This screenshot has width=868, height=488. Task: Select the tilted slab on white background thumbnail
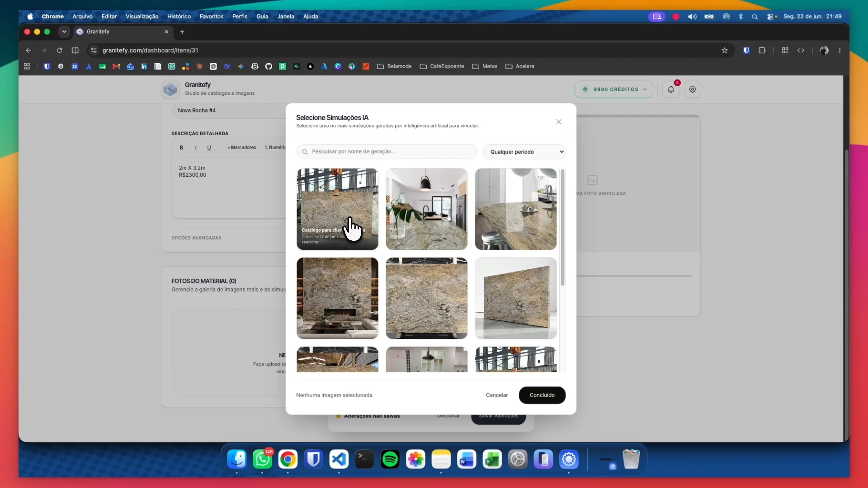(x=516, y=298)
